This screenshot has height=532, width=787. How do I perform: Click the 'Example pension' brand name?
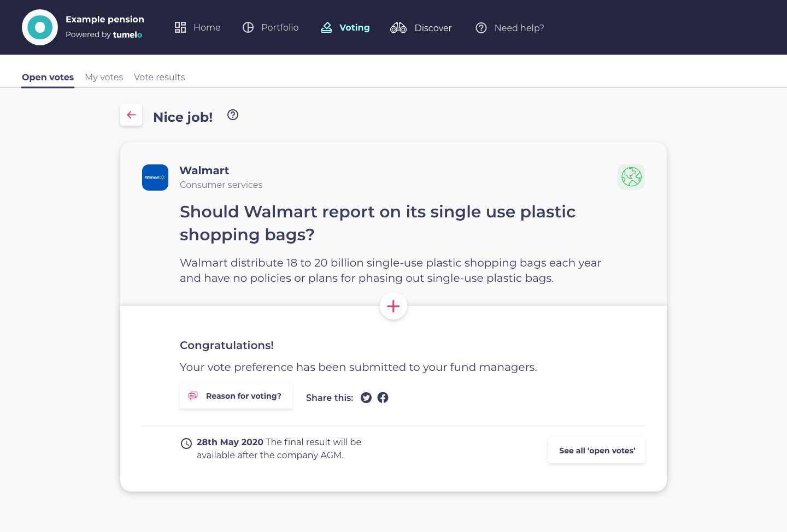(x=105, y=19)
